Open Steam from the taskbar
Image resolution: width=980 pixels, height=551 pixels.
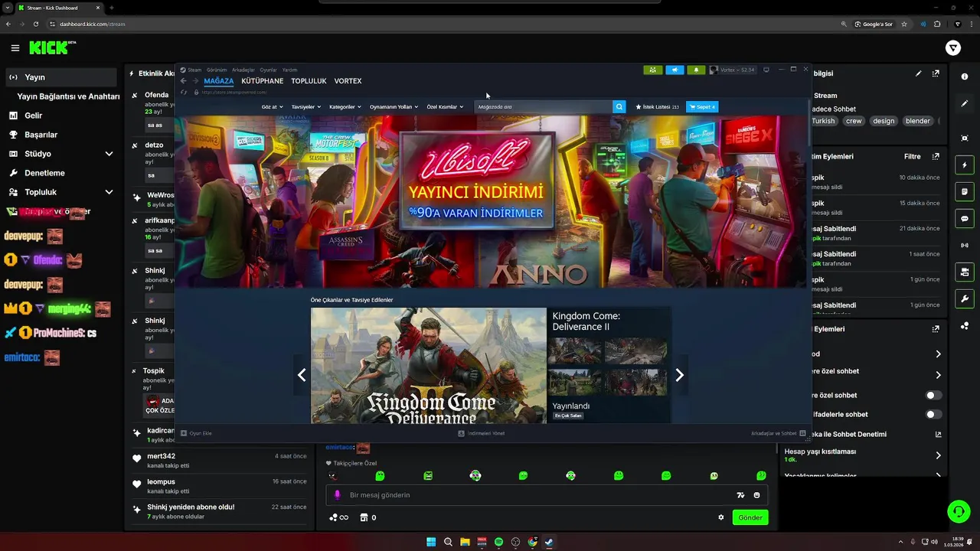pyautogui.click(x=549, y=542)
